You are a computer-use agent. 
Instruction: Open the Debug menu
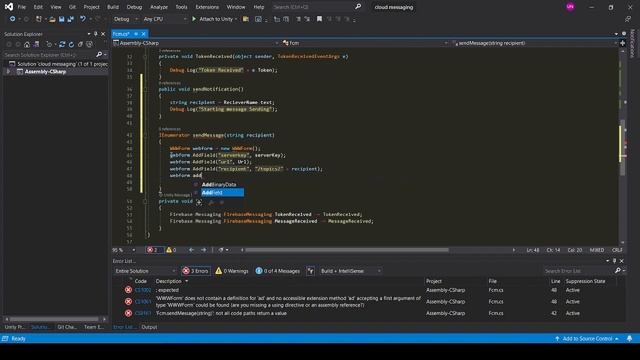(x=134, y=7)
